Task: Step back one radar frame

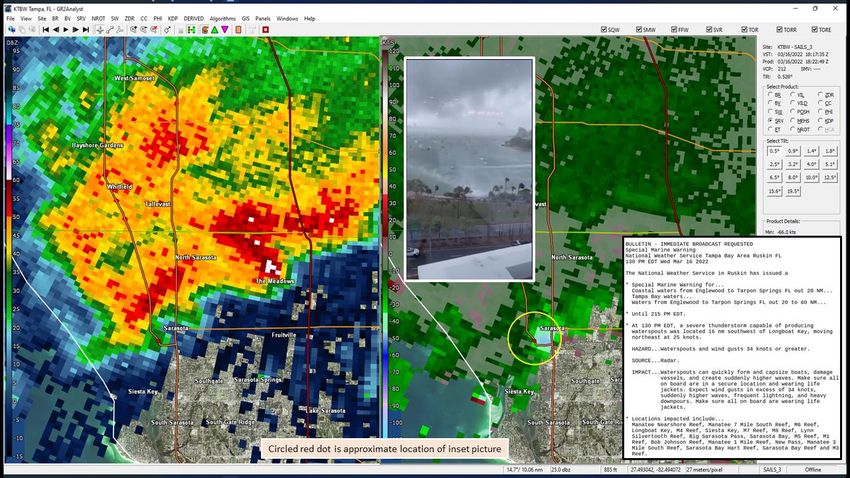Action: 56,29
